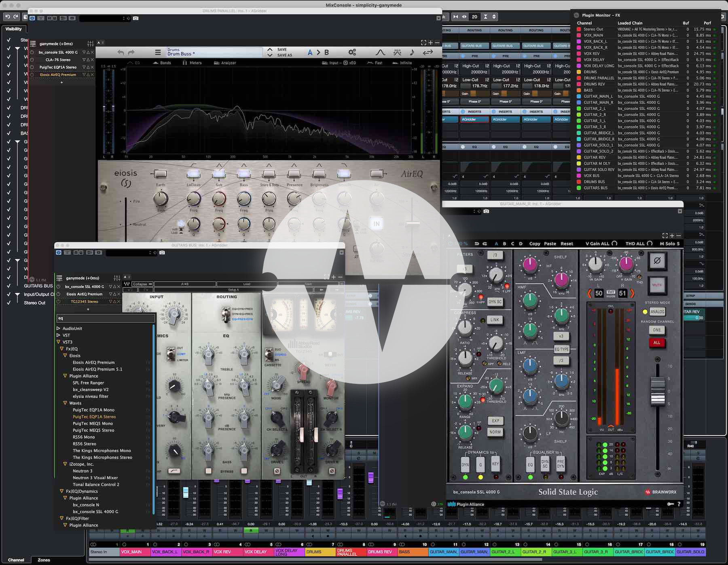Screen dimensions: 728x565
Task: Collapse Waves folder in plugin list
Action: (x=65, y=403)
